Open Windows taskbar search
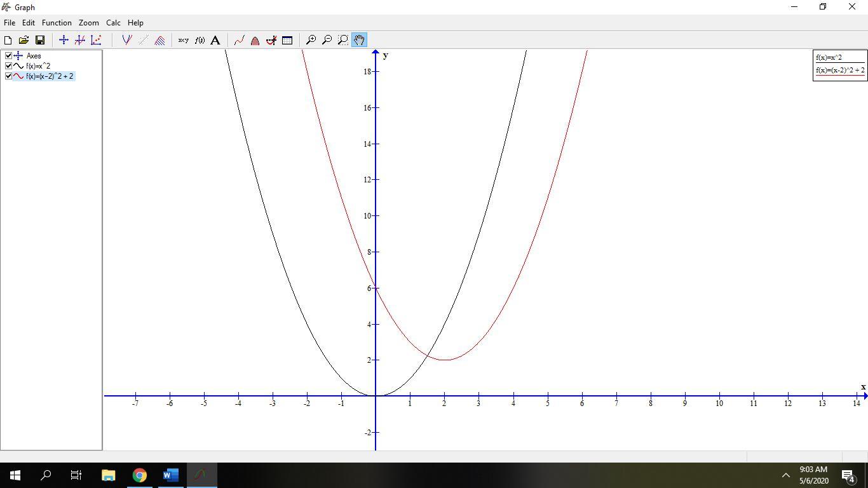The height and width of the screenshot is (488, 868). click(46, 475)
